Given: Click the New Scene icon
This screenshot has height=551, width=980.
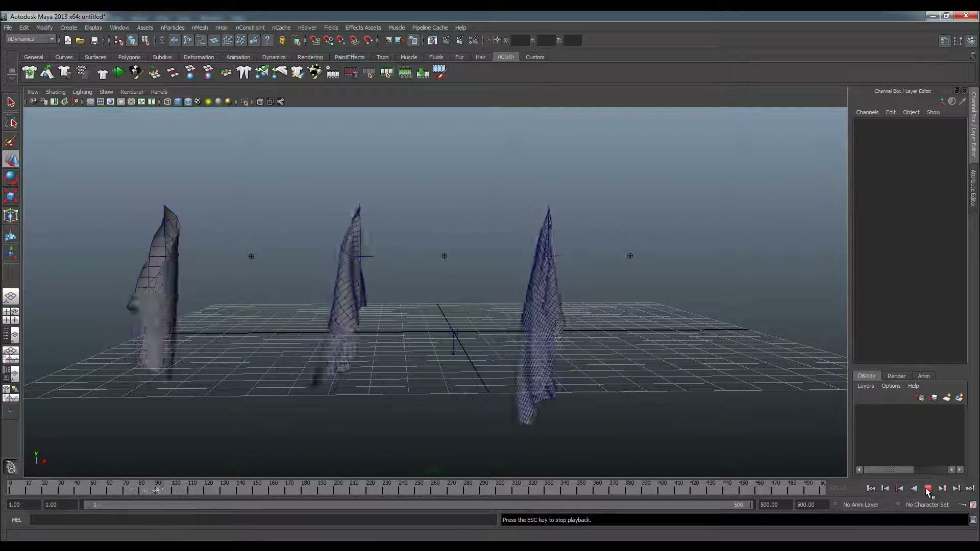Looking at the screenshot, I should pos(67,40).
